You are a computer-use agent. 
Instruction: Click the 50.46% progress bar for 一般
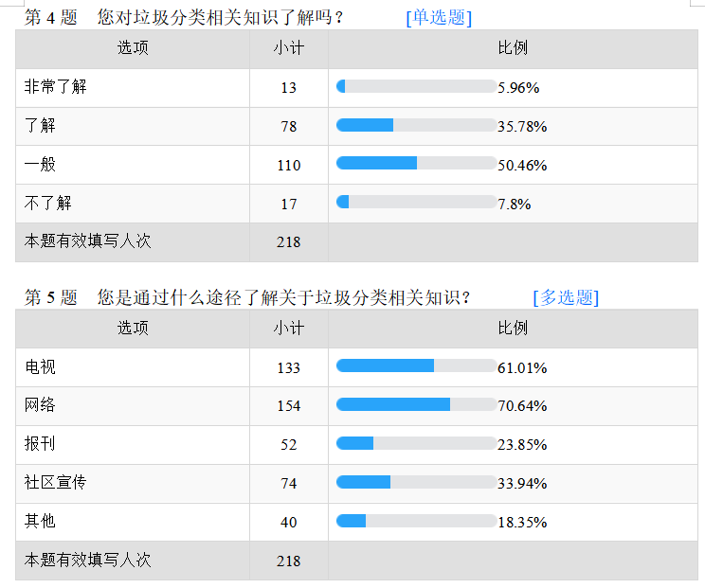416,163
